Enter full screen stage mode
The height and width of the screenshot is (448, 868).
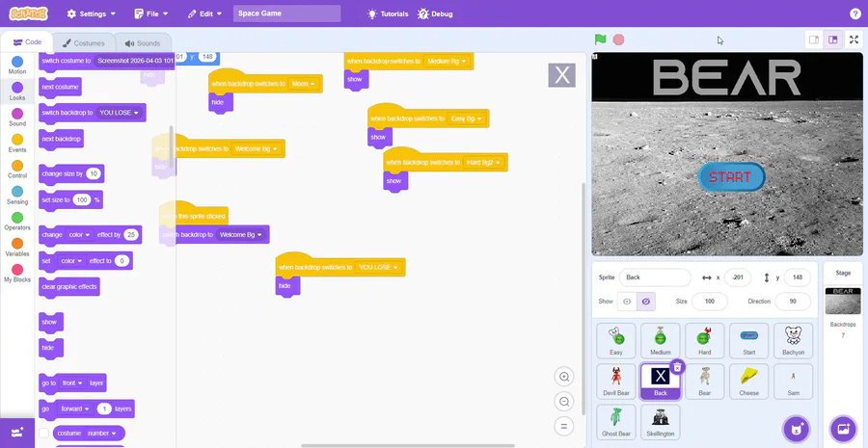pos(854,40)
